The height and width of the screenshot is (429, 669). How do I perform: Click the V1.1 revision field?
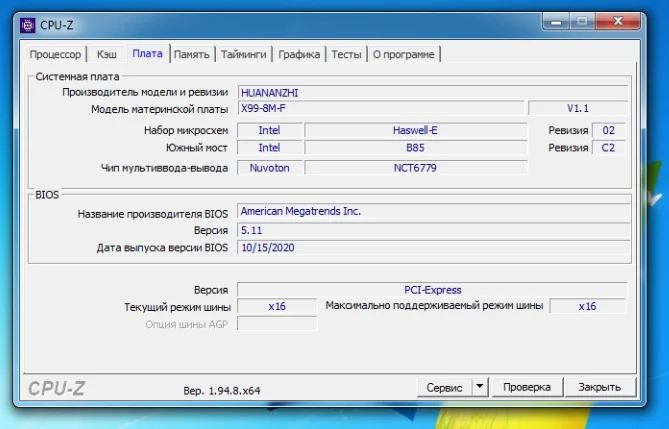pyautogui.click(x=578, y=108)
